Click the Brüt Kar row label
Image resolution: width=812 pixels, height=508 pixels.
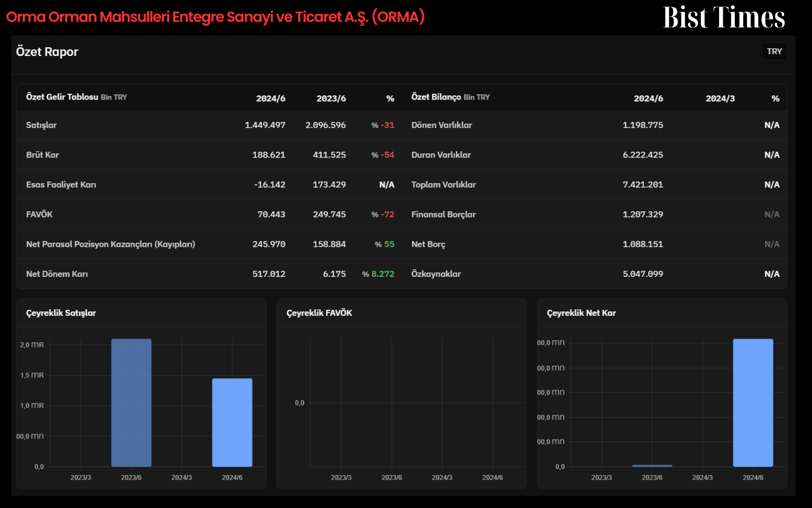click(43, 155)
